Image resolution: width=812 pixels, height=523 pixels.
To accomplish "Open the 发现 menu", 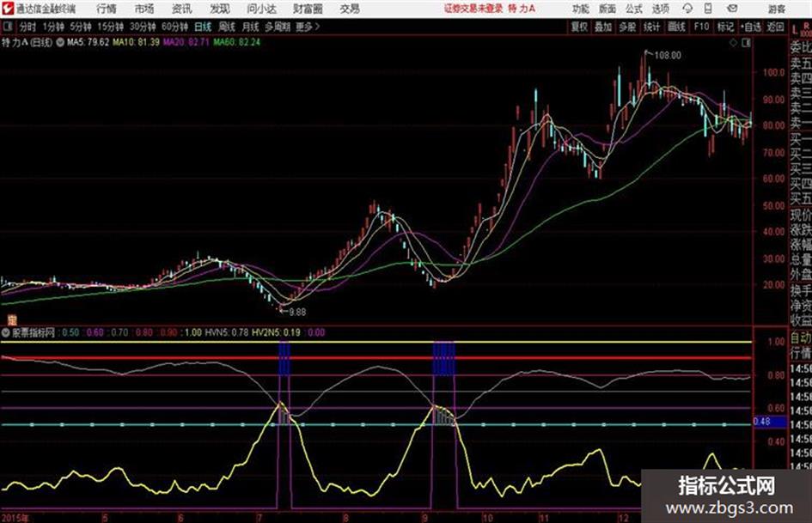I will click(x=220, y=9).
